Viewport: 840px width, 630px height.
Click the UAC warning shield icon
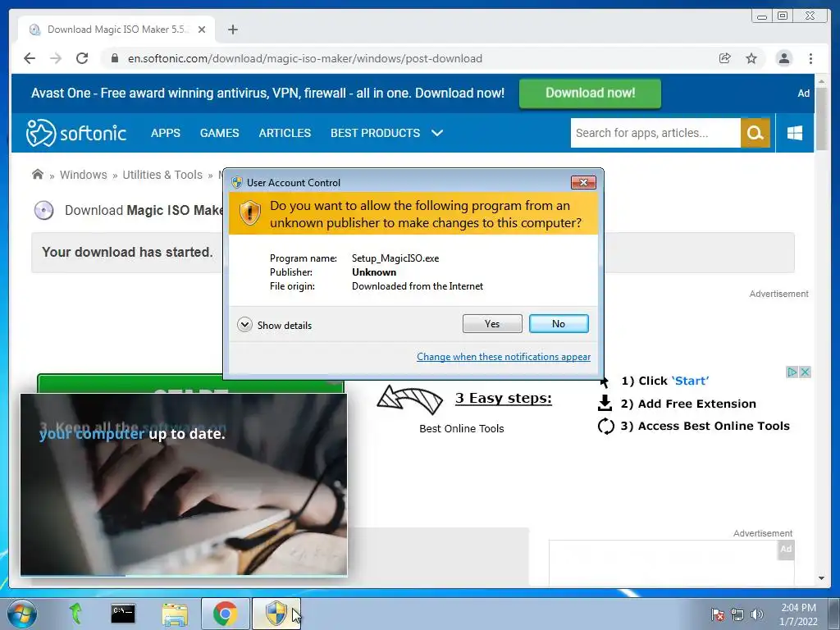pyautogui.click(x=249, y=212)
